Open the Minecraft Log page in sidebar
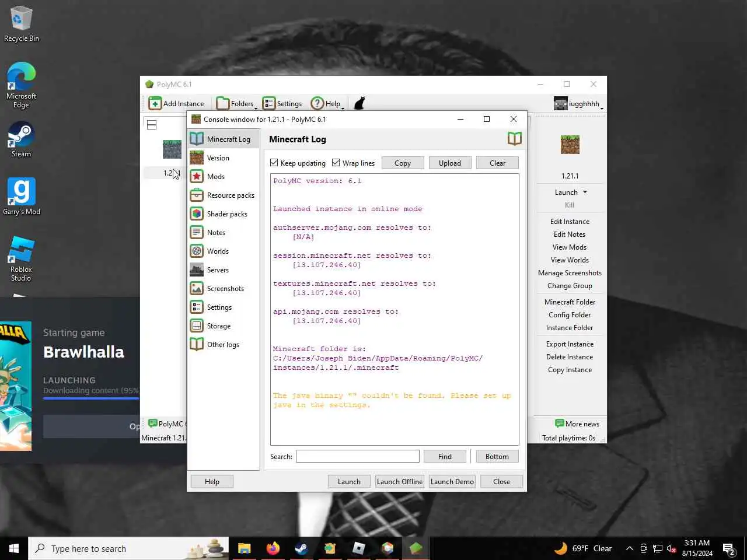747x560 pixels. click(x=224, y=139)
